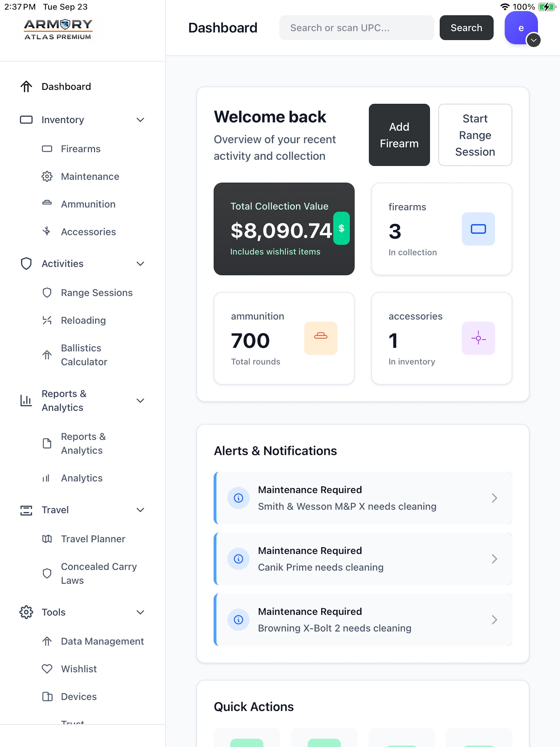The image size is (560, 747).
Task: Click the Maintenance gear icon
Action: [47, 177]
